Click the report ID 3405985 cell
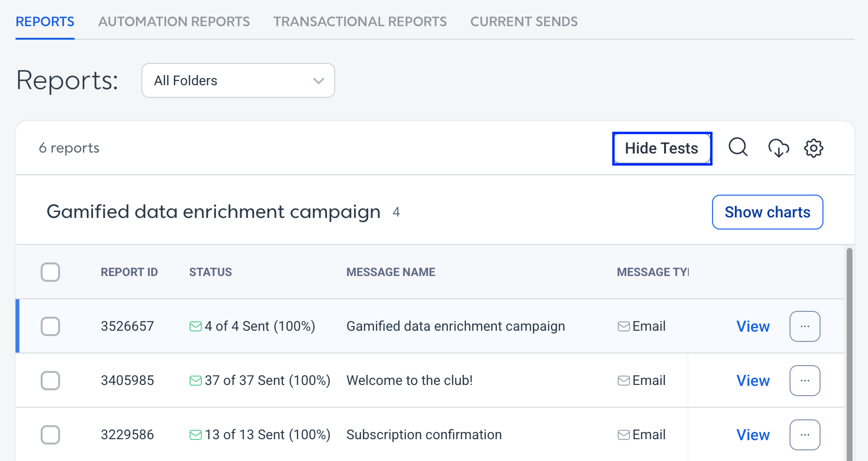This screenshot has width=868, height=461. pos(127,381)
